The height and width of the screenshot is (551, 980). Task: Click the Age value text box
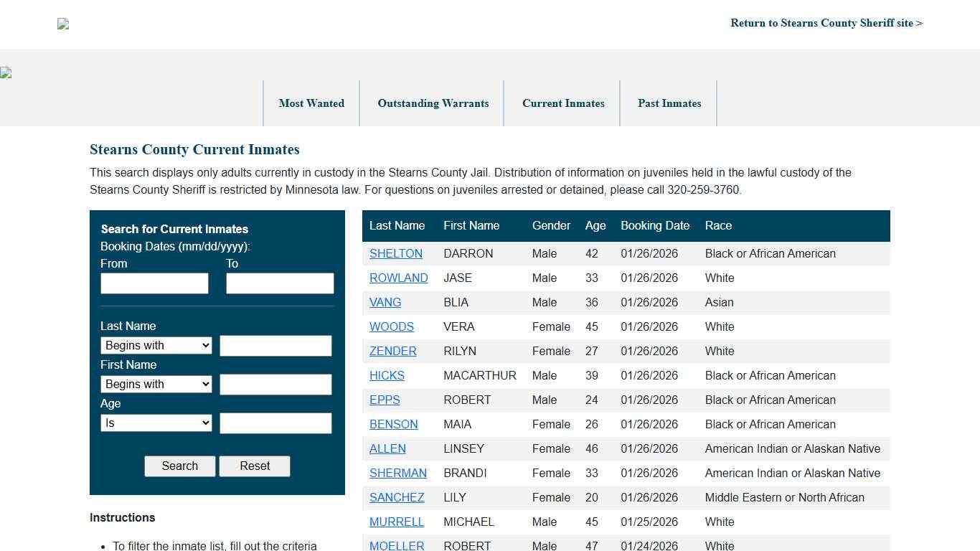pyautogui.click(x=275, y=423)
